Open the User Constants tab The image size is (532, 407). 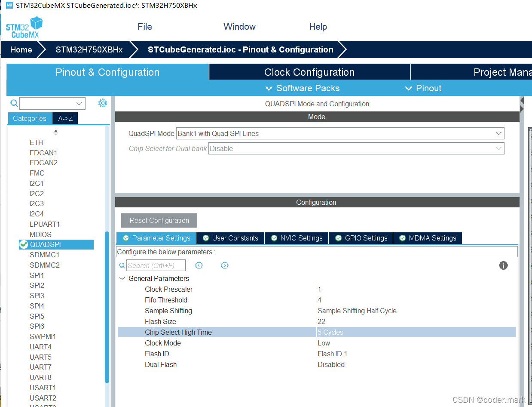[230, 238]
